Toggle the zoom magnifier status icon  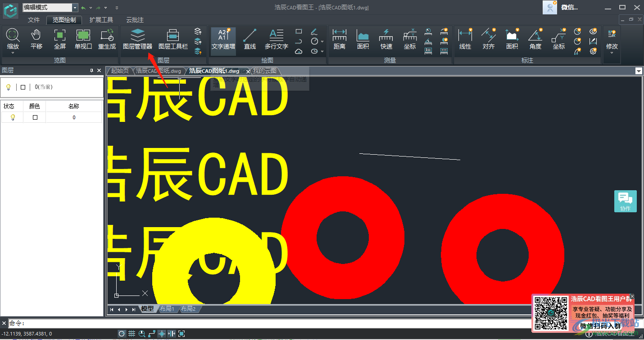[x=142, y=334]
